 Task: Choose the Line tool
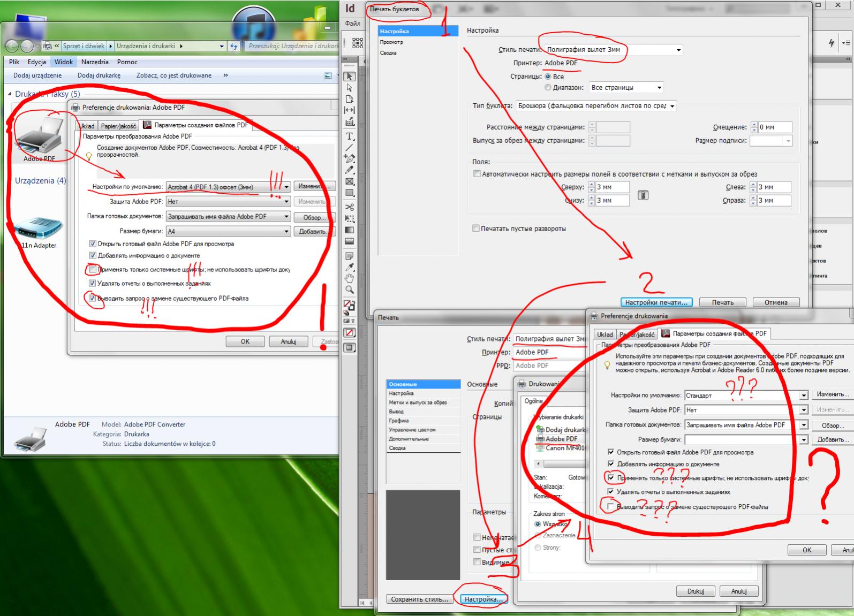[x=349, y=148]
